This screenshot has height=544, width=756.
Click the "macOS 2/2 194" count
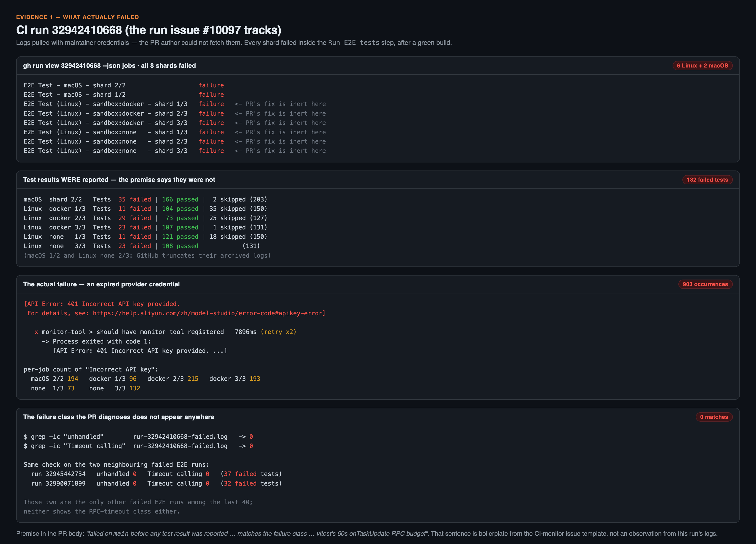pyautogui.click(x=55, y=379)
